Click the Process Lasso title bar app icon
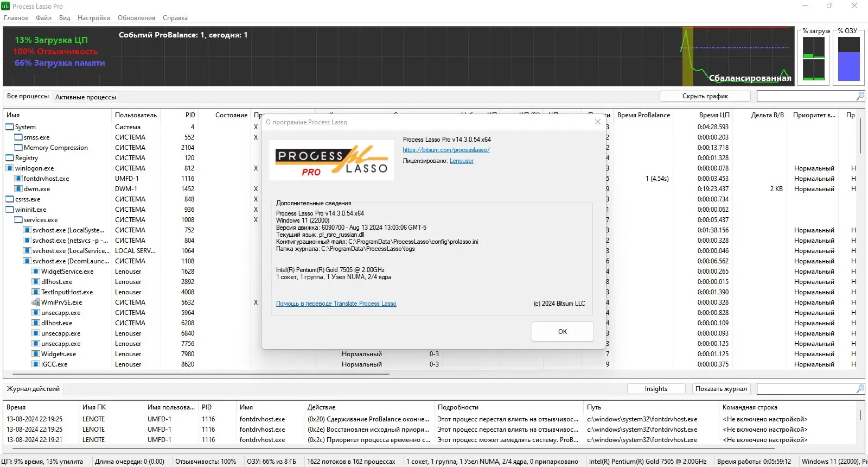This screenshot has height=467, width=868. tap(5, 6)
